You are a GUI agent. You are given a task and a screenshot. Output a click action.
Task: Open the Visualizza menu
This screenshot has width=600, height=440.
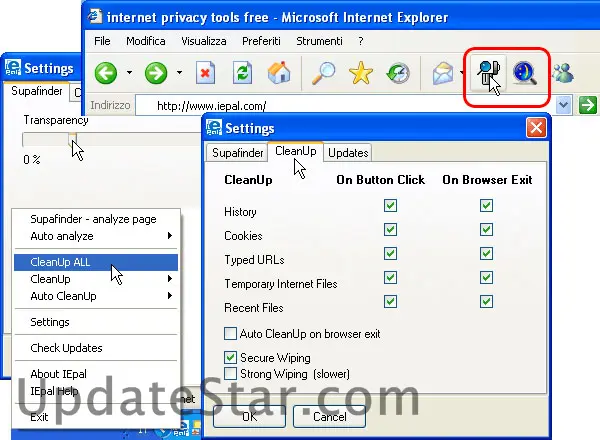tap(204, 41)
